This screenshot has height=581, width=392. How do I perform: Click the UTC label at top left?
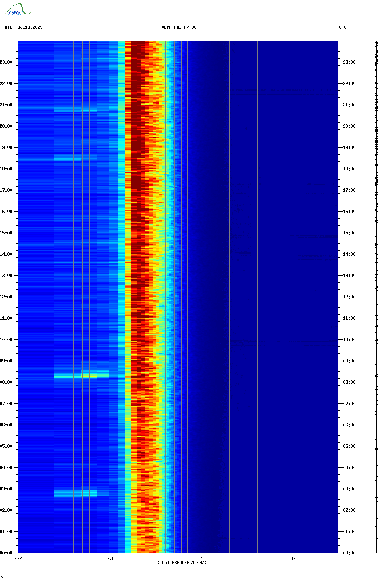(9, 27)
